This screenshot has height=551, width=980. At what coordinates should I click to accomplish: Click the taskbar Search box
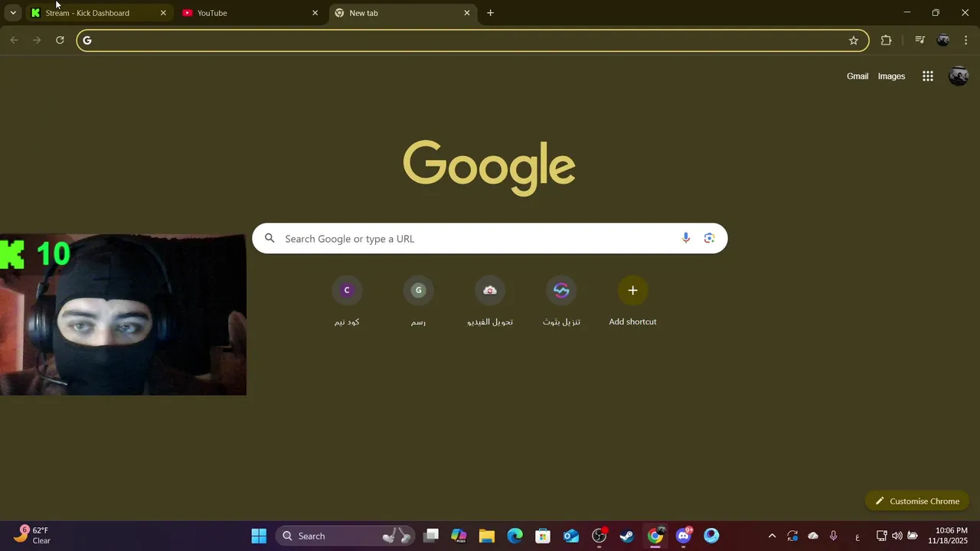click(345, 536)
